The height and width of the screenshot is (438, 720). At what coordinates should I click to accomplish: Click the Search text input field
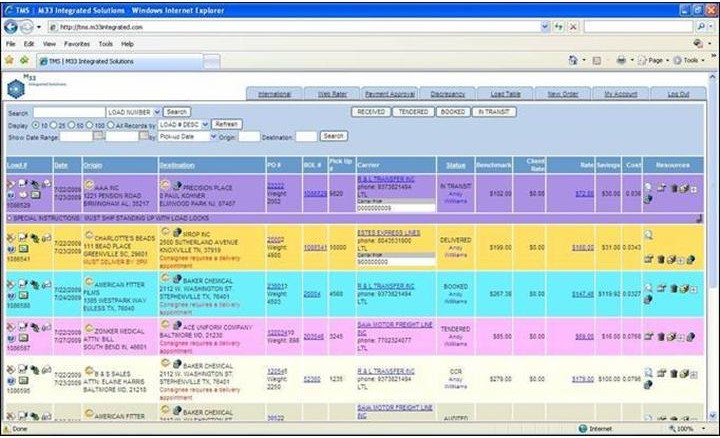point(69,112)
